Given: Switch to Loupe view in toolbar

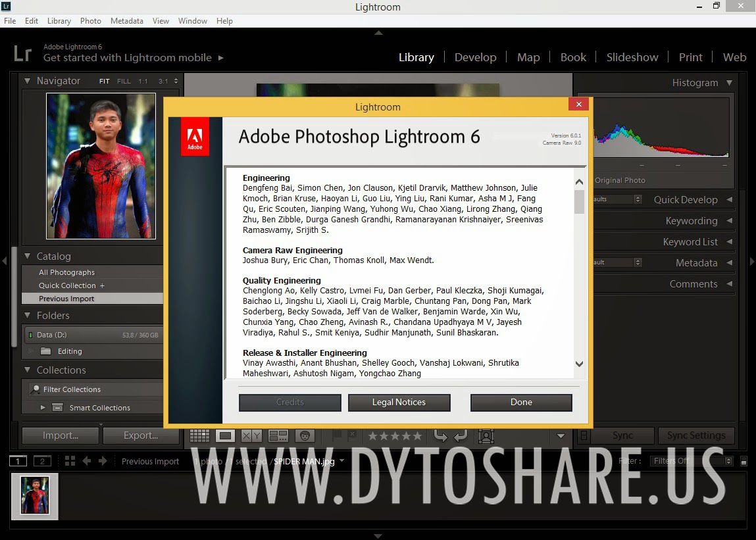Looking at the screenshot, I should (225, 436).
